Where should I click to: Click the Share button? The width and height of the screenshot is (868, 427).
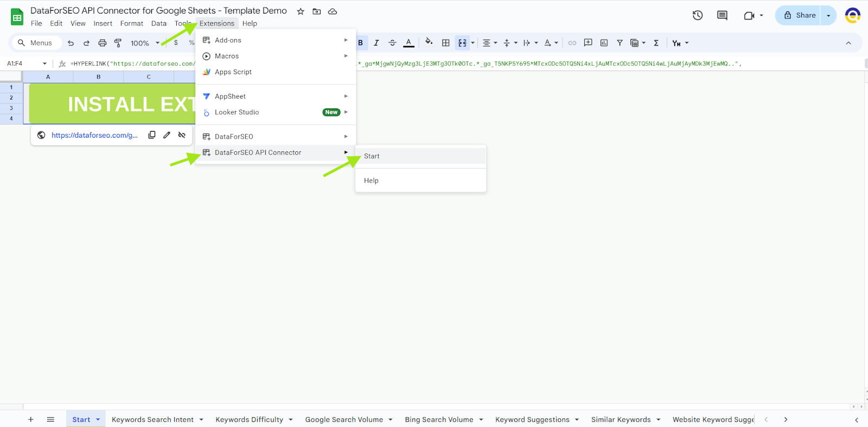click(799, 15)
